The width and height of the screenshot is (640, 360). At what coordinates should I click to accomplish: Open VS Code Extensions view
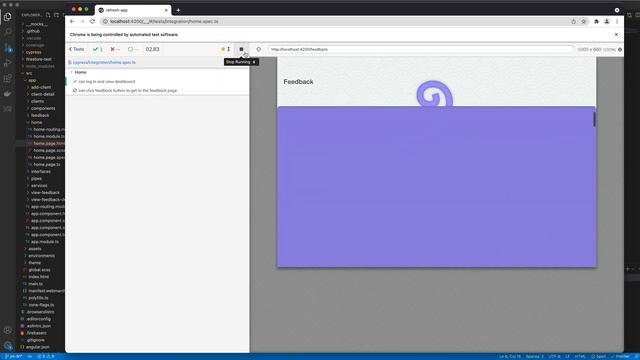click(x=8, y=78)
